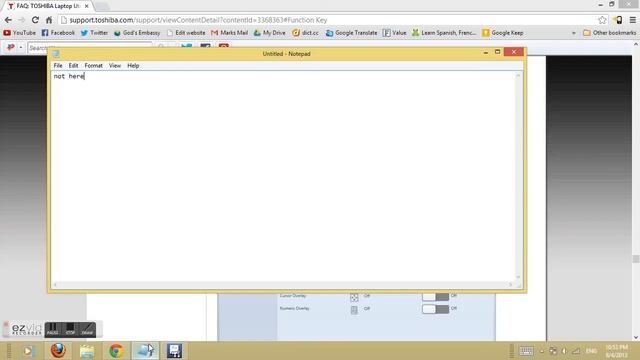The height and width of the screenshot is (360, 640).
Task: Open the God's Embassy bookmark
Action: click(137, 33)
